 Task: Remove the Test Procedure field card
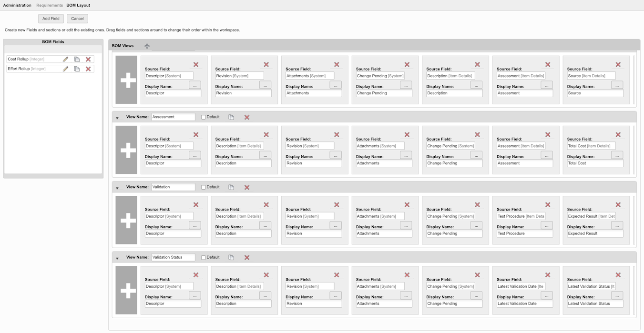point(548,205)
